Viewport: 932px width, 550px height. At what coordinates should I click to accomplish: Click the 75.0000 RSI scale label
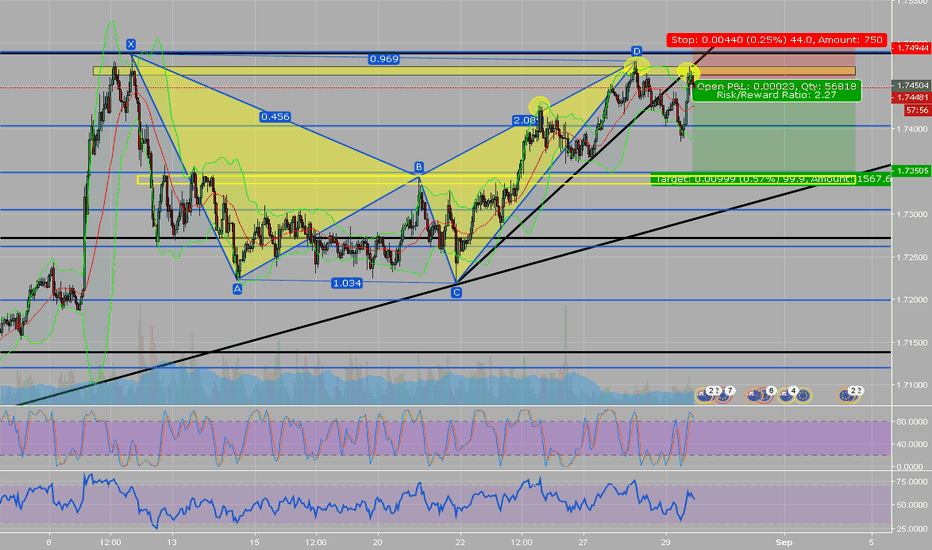[911, 482]
